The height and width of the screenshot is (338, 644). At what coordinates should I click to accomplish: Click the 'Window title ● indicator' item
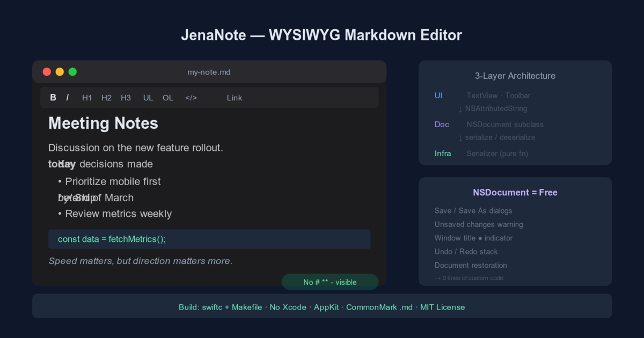click(x=473, y=238)
